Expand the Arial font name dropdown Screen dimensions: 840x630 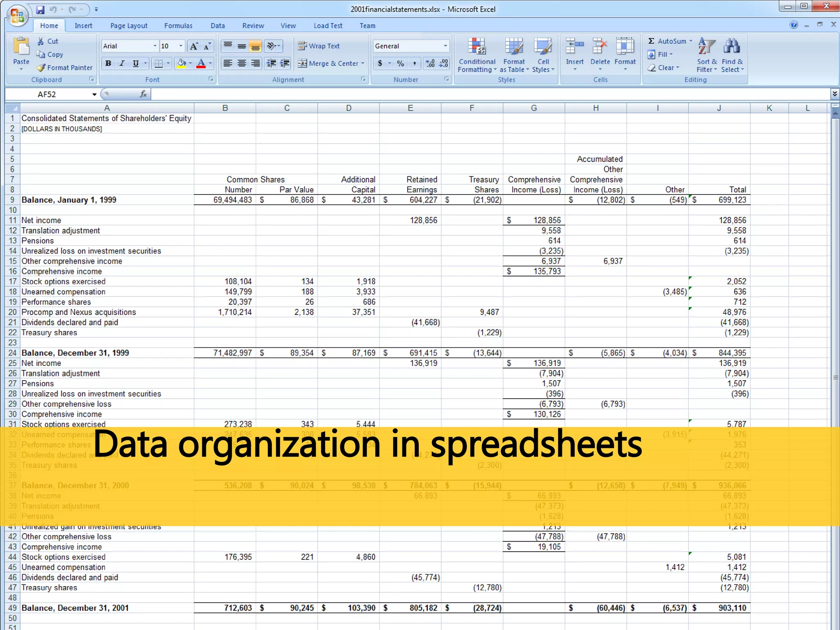click(155, 46)
